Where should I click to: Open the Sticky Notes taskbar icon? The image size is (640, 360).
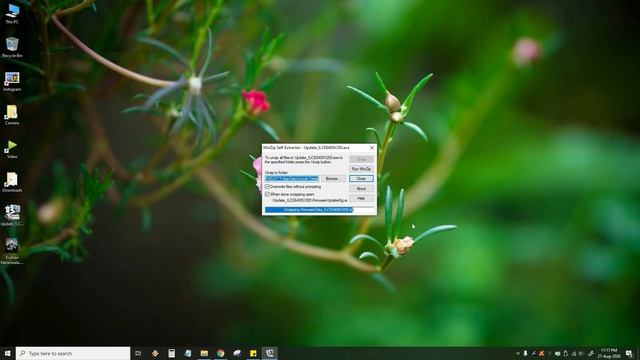tap(253, 353)
